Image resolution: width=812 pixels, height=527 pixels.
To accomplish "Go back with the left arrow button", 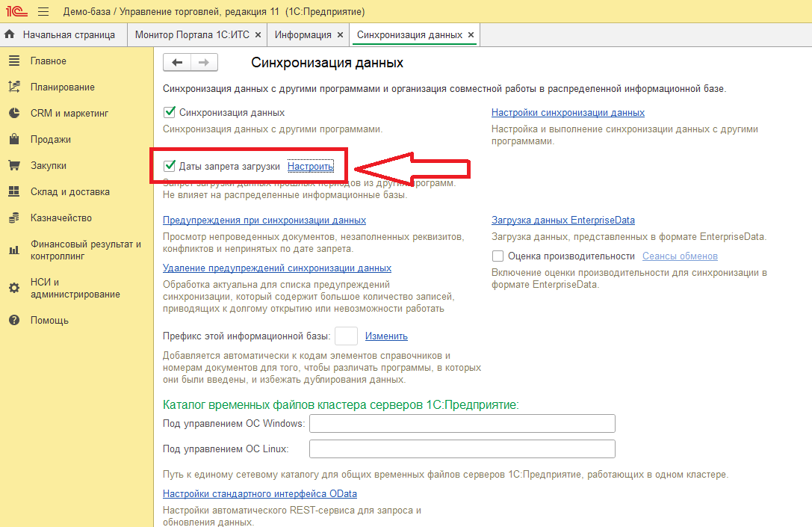I will click(x=177, y=62).
